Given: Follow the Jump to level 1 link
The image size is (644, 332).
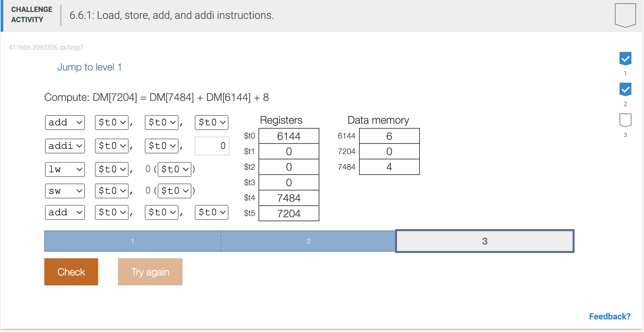Looking at the screenshot, I should point(90,67).
